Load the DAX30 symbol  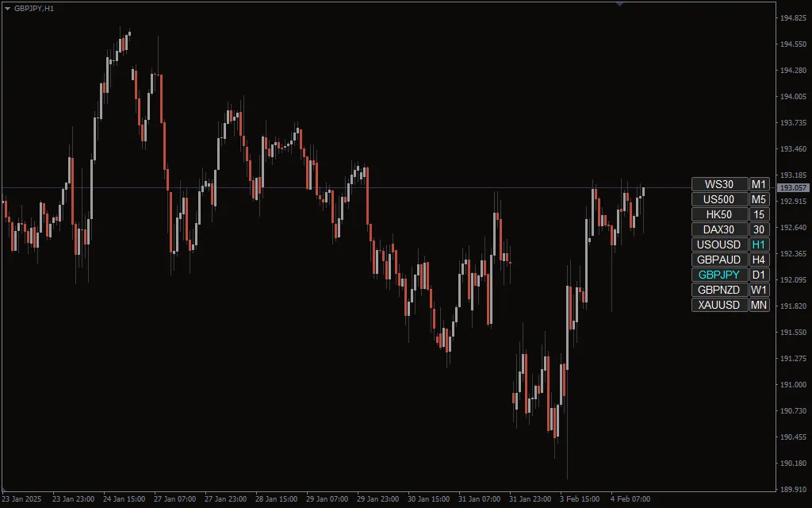point(718,229)
